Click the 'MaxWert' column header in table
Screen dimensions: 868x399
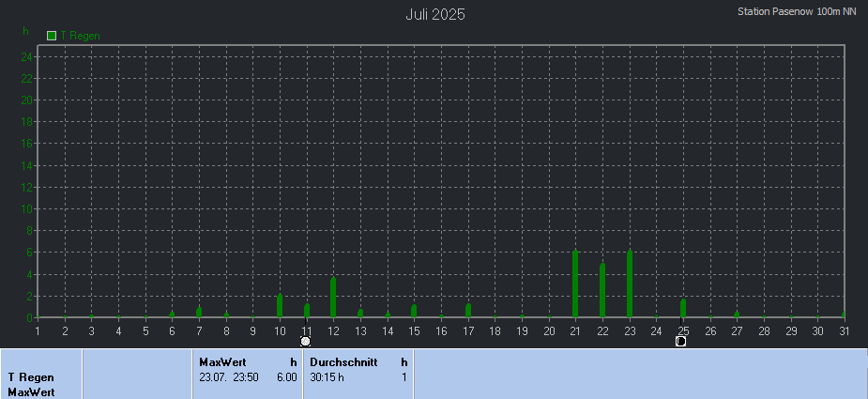pyautogui.click(x=222, y=362)
